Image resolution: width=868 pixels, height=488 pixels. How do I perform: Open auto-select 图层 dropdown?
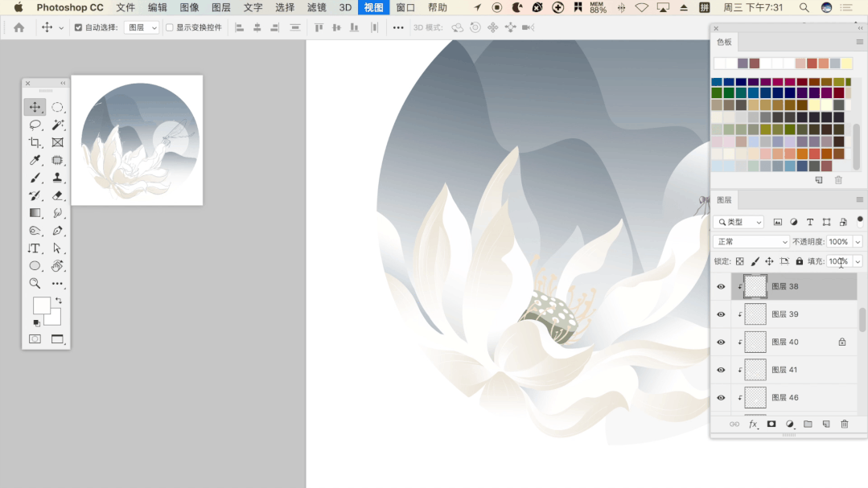point(142,27)
